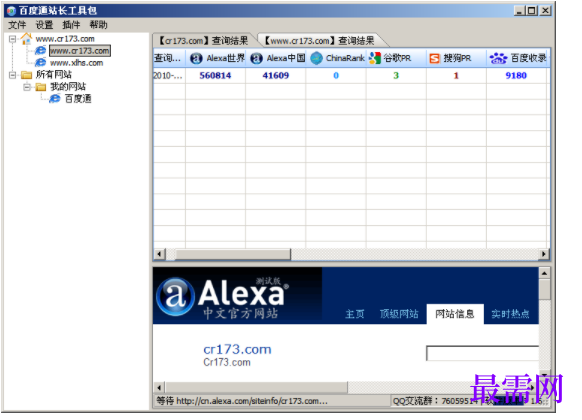
Task: Click the web panel vertical scrollbar thumb
Action: 545,289
